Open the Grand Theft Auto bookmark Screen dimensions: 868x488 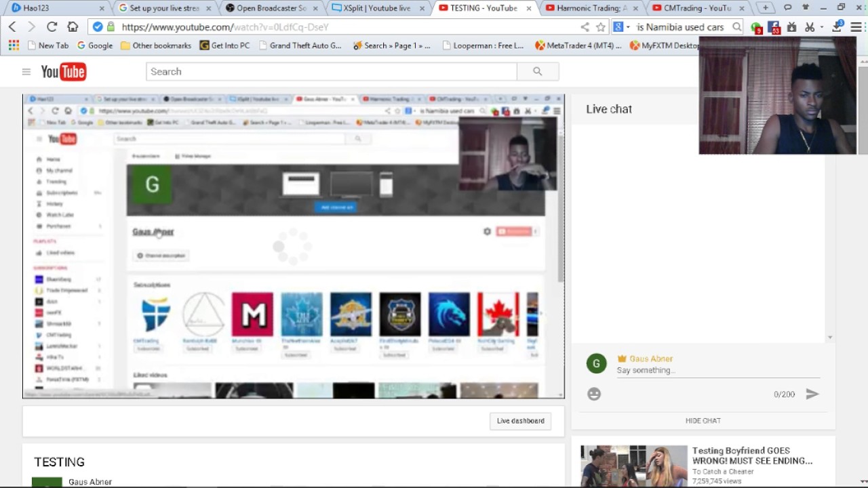[299, 45]
